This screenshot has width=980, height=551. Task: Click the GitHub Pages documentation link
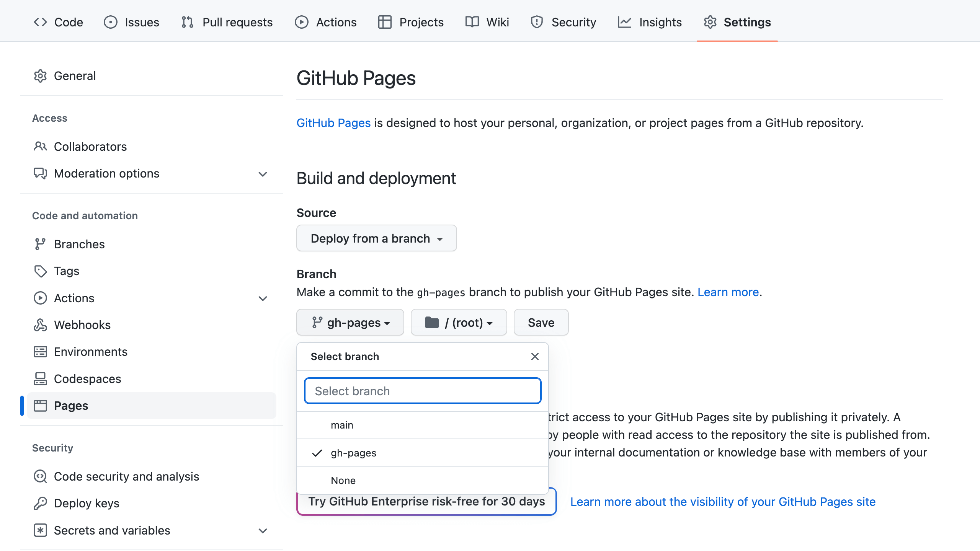pos(333,123)
